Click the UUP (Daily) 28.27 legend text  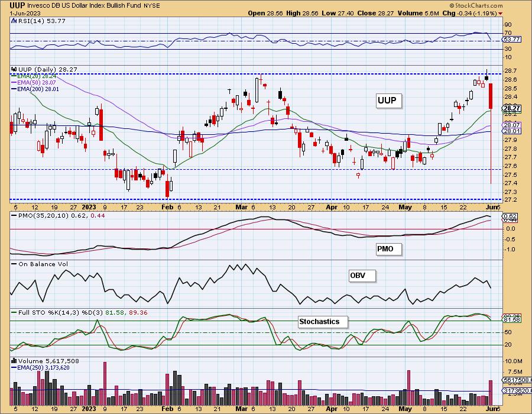[48, 69]
